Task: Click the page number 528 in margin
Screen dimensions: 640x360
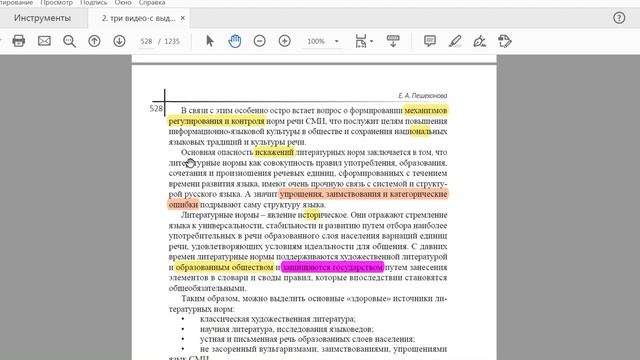Action: click(156, 109)
